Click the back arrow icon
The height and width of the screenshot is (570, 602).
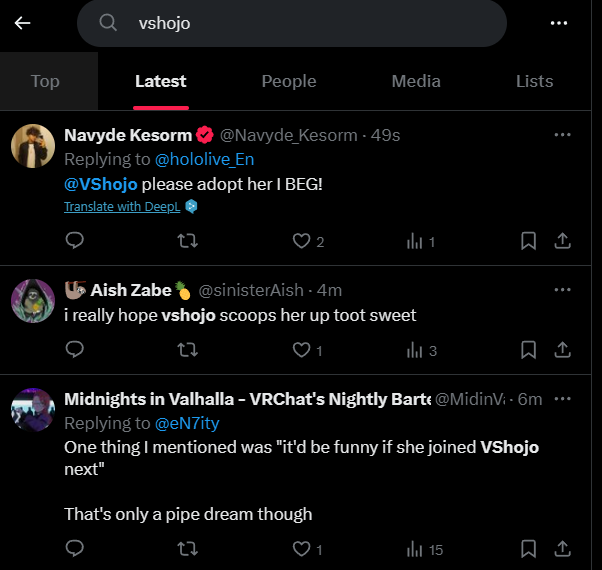pyautogui.click(x=22, y=23)
